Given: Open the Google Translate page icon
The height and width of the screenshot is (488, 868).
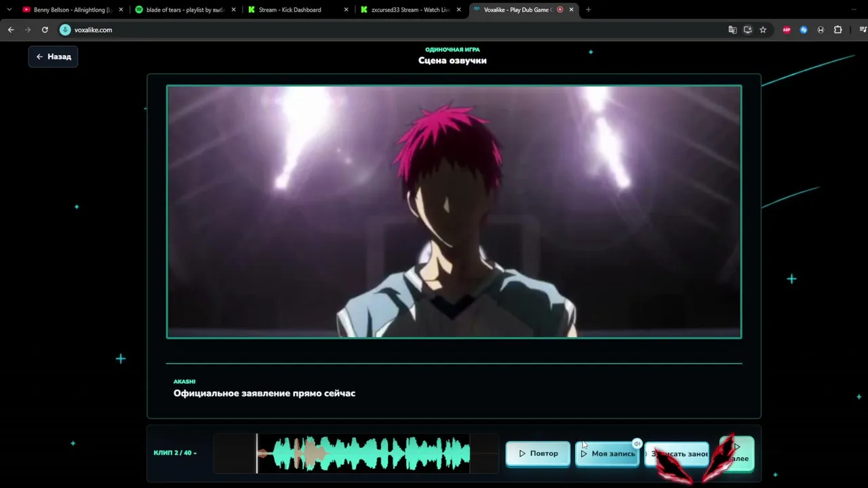Looking at the screenshot, I should (732, 30).
